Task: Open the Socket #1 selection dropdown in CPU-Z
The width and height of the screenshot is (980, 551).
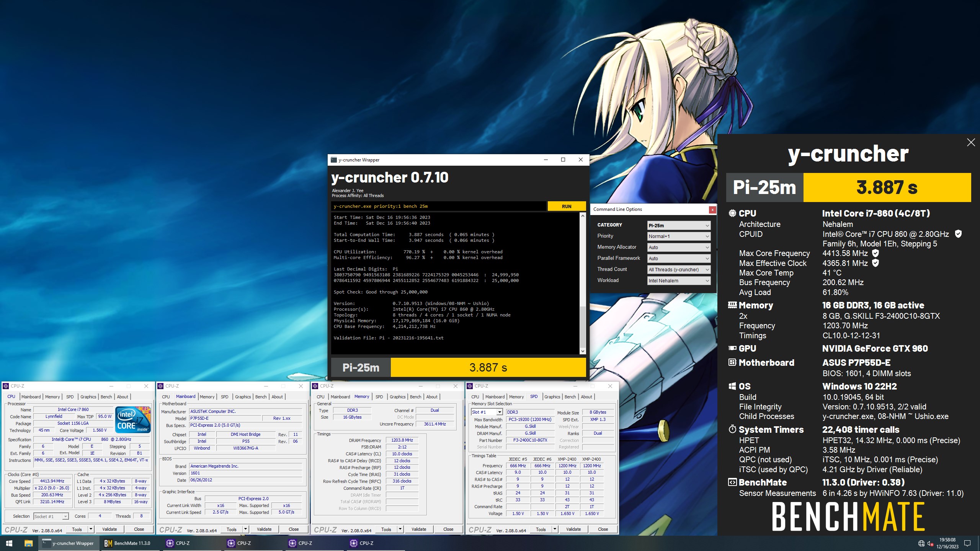Action: click(51, 517)
